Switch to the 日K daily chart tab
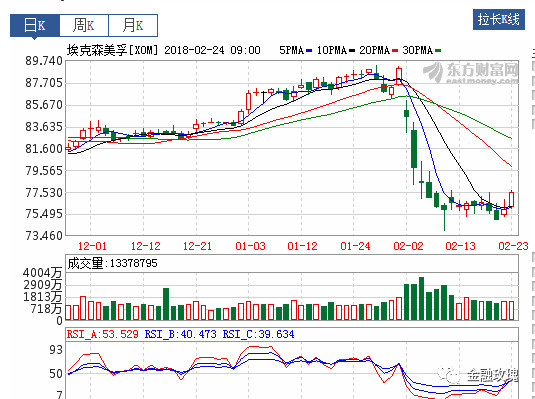 pyautogui.click(x=35, y=25)
